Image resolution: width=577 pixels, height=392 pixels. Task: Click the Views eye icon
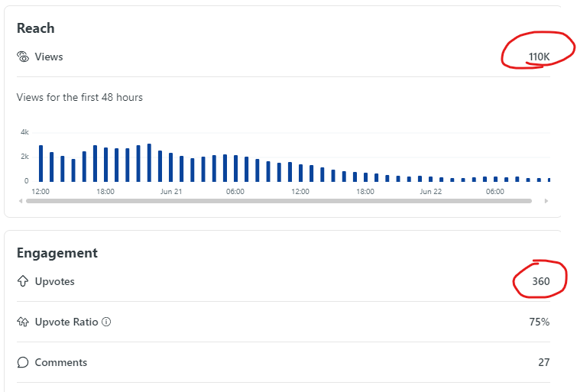point(23,57)
